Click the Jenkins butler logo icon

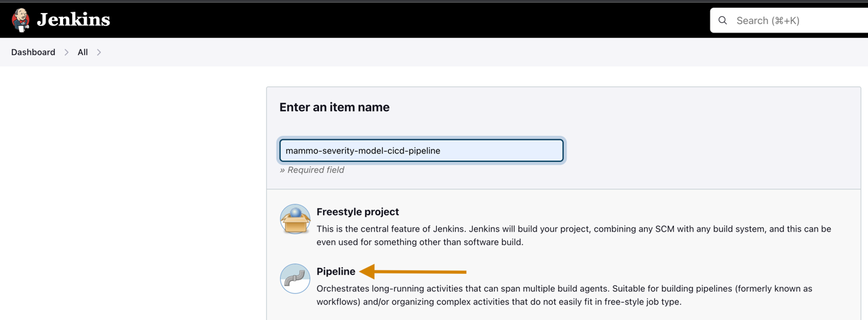coord(21,20)
